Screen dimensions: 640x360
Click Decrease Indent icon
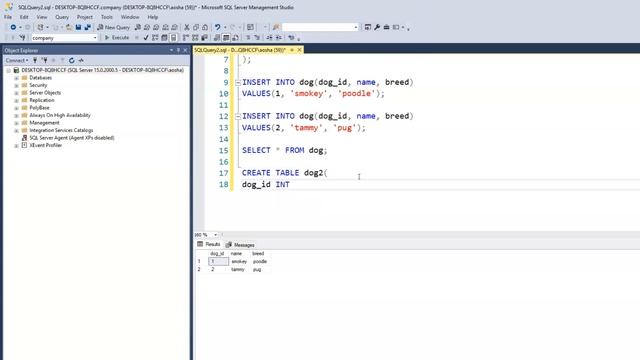click(x=269, y=38)
